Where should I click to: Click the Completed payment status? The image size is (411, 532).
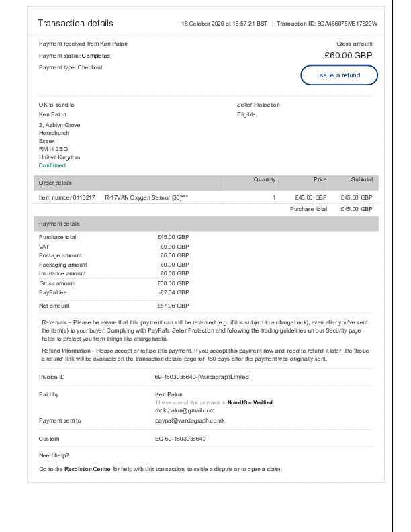pyautogui.click(x=95, y=56)
